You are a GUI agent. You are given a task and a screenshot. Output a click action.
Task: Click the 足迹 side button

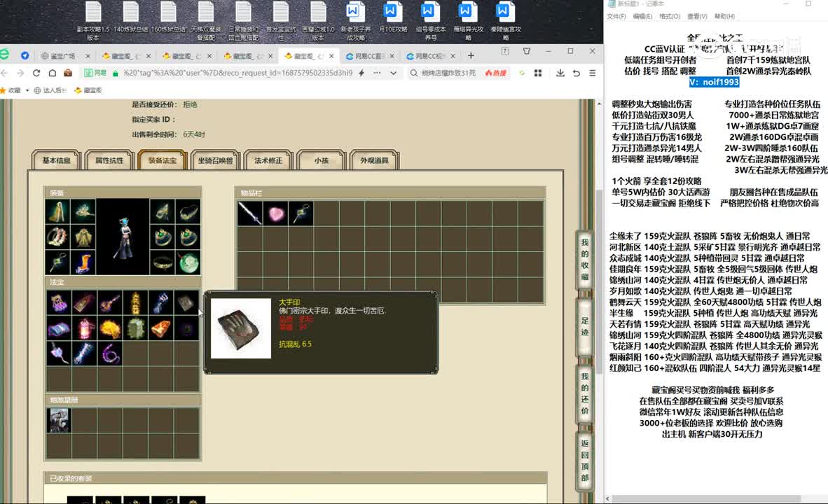tap(584, 326)
